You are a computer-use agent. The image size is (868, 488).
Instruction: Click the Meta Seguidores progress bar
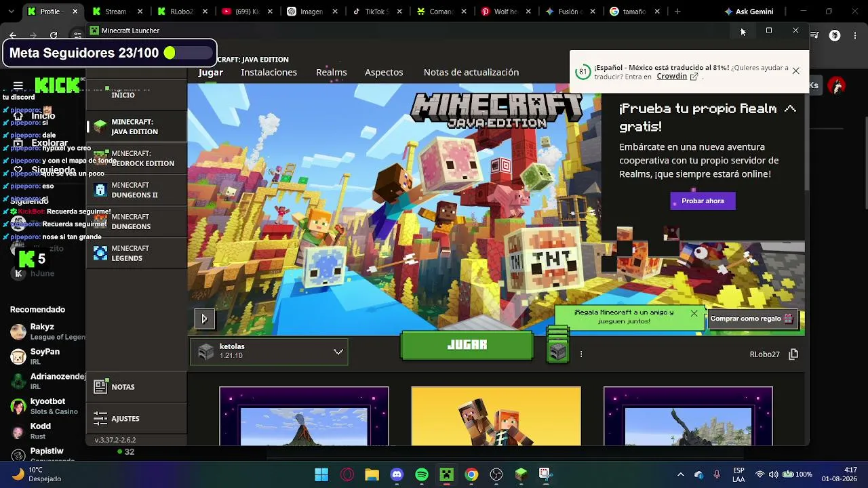187,53
